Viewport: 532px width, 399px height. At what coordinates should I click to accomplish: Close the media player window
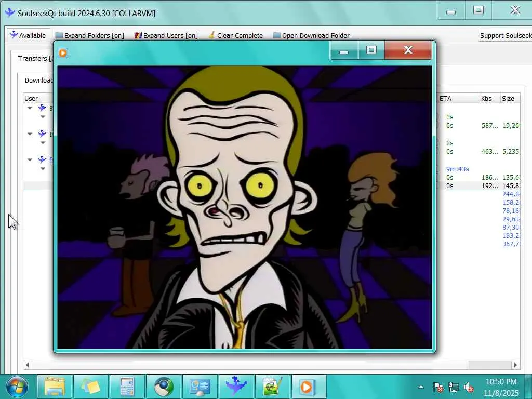[408, 50]
